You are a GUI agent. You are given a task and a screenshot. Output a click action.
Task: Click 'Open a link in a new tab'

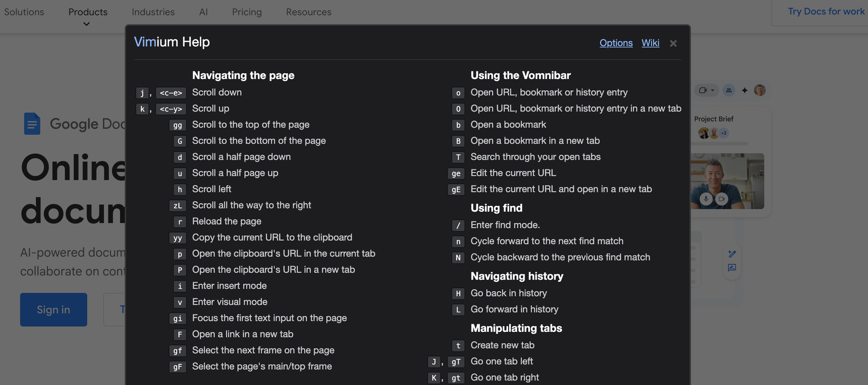point(243,334)
